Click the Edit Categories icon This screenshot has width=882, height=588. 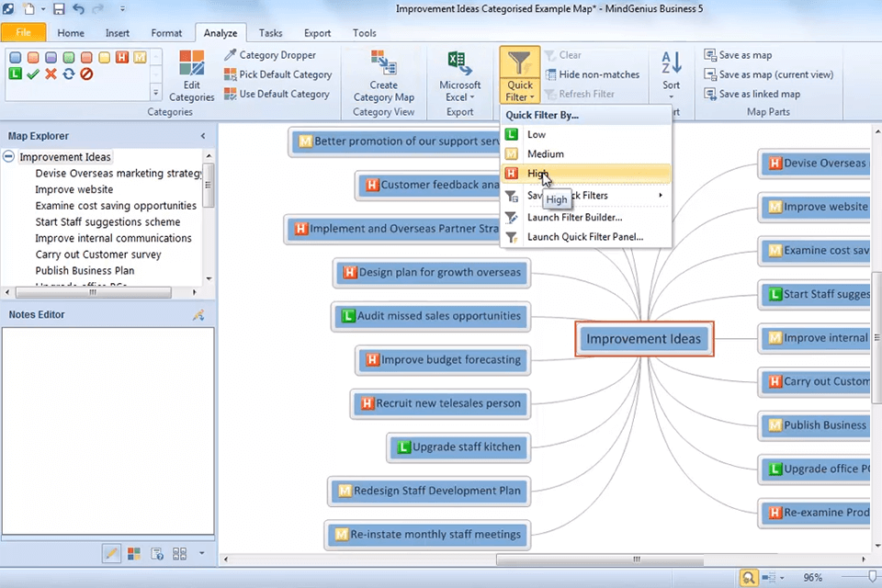click(x=191, y=75)
